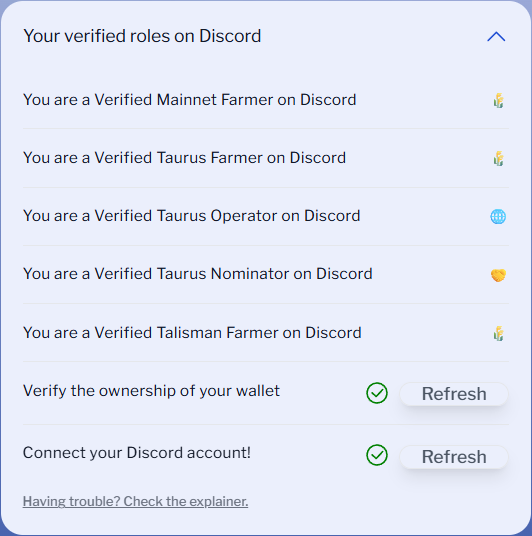Click the Taurus Nominator handshake icon
532x536 pixels.
click(x=498, y=275)
